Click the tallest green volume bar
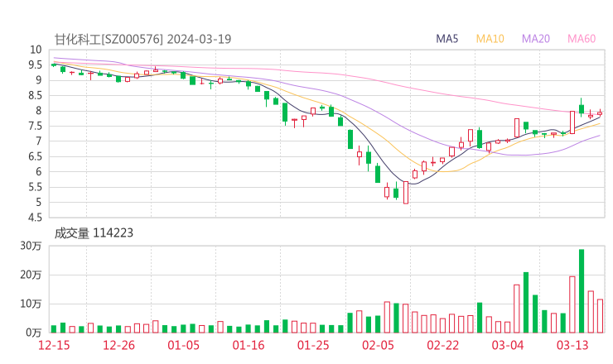Screen dimensions: 613x364 582,291
